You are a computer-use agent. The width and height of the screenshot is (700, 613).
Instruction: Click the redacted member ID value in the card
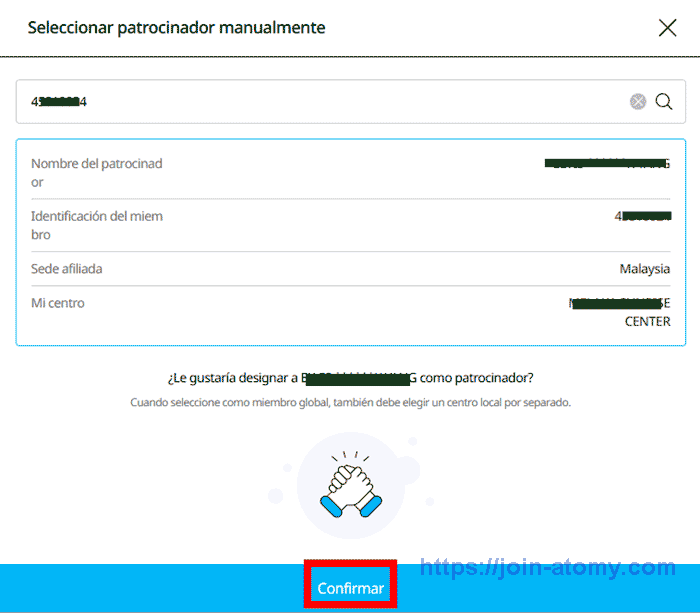[641, 216]
